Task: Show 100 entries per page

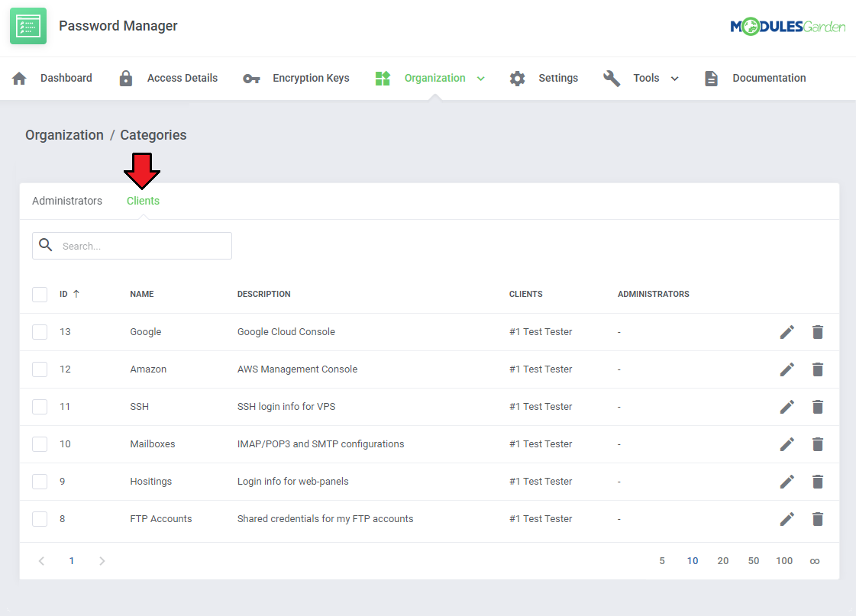Action: click(784, 561)
